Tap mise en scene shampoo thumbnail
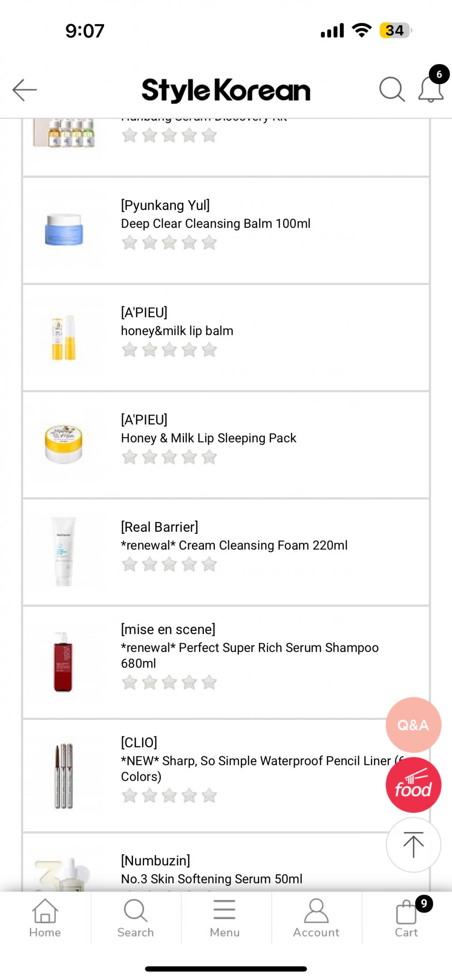Screen dimensions: 452x980 click(63, 662)
